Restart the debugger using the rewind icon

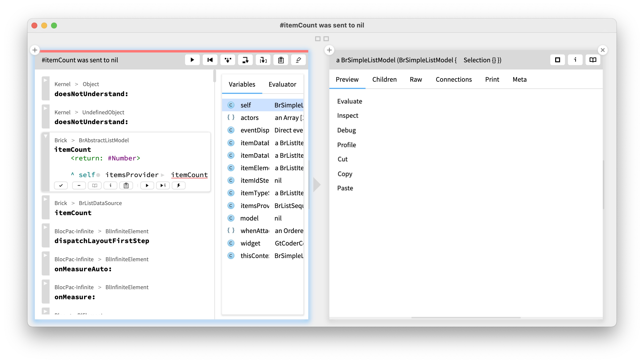[x=210, y=60]
